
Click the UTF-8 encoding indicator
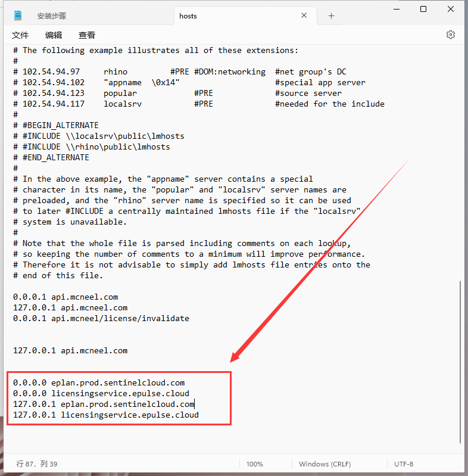tap(403, 464)
